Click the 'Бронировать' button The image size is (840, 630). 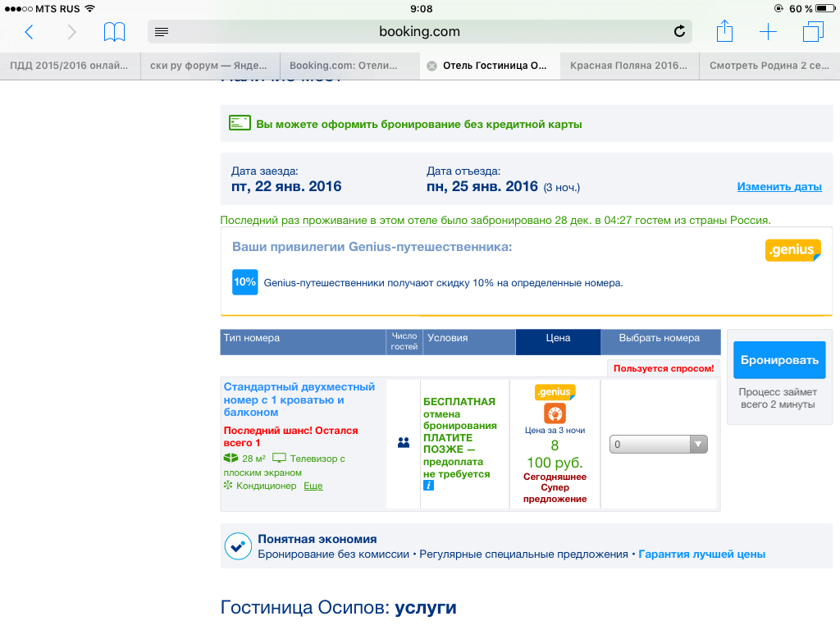779,360
